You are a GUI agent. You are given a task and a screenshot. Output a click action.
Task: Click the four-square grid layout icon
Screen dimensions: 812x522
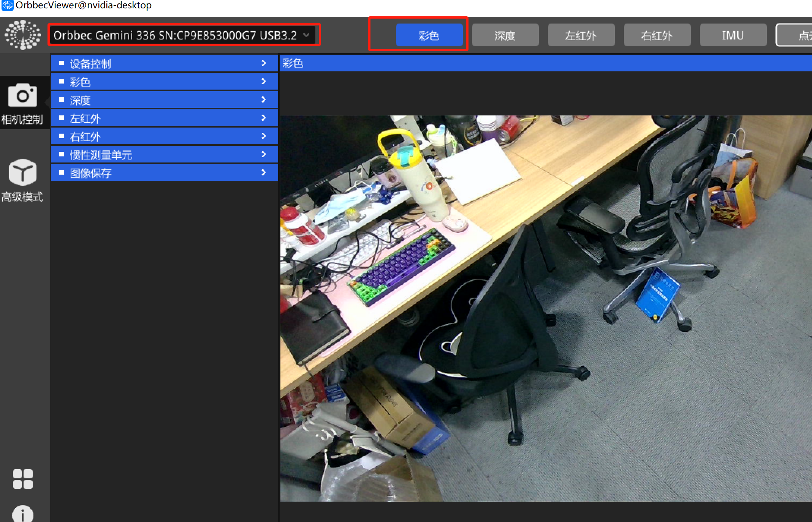[22, 479]
